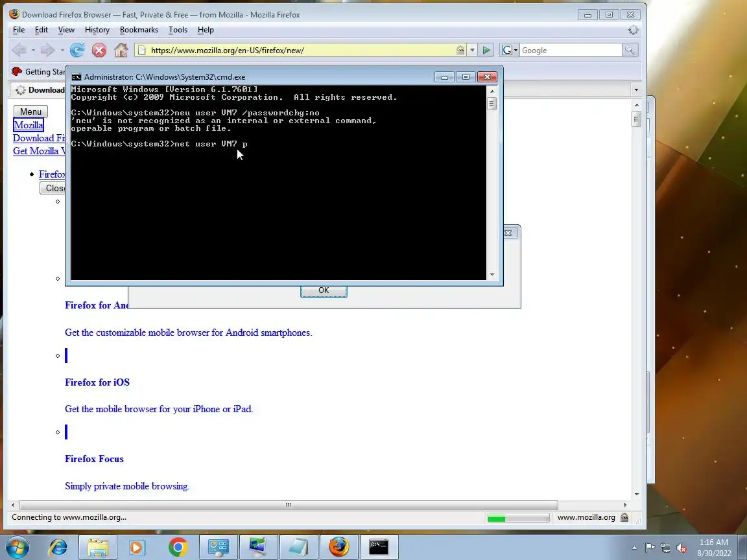The height and width of the screenshot is (560, 747).
Task: Click the URL address field
Action: [x=300, y=50]
